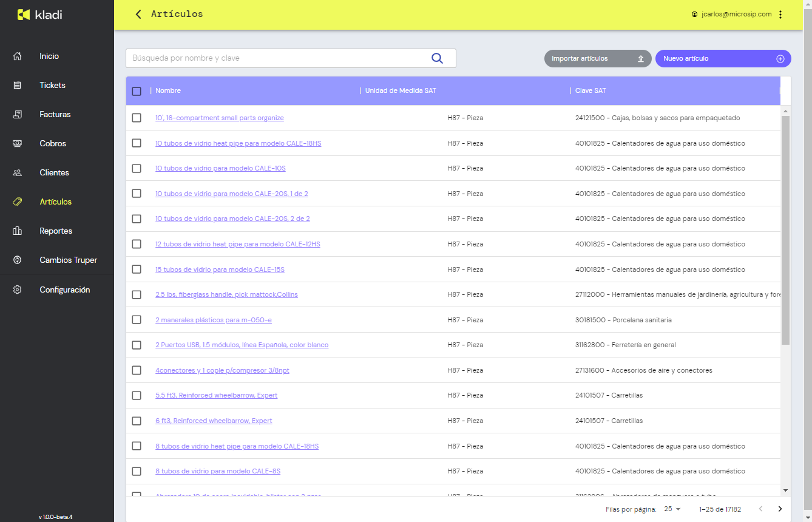The height and width of the screenshot is (522, 812).
Task: Open the three-dot account menu
Action: (x=780, y=15)
